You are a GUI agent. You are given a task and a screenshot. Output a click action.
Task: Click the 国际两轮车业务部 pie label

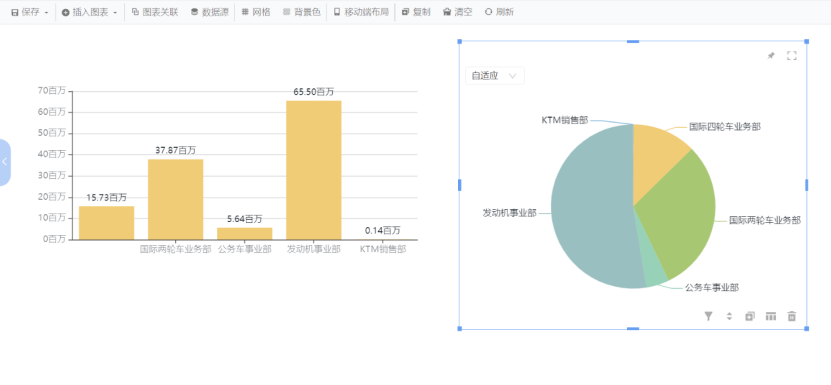pos(765,220)
